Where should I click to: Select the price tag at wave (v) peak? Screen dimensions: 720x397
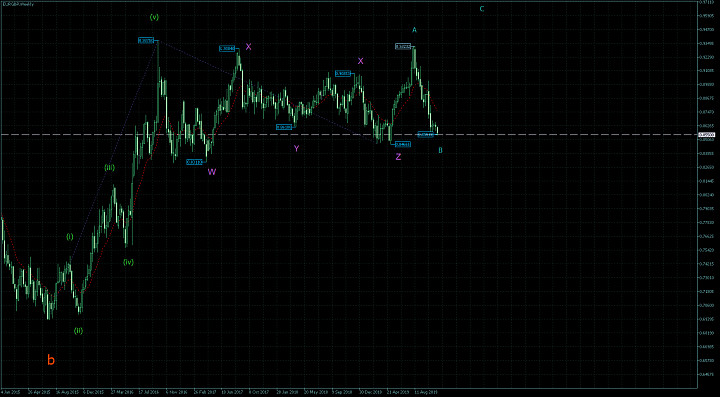[x=146, y=40]
